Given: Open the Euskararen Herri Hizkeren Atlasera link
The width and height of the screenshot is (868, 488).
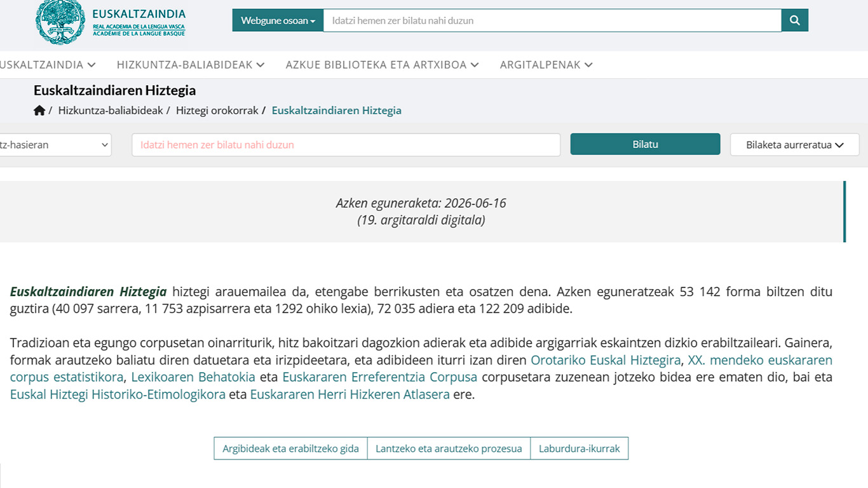Looking at the screenshot, I should point(350,395).
